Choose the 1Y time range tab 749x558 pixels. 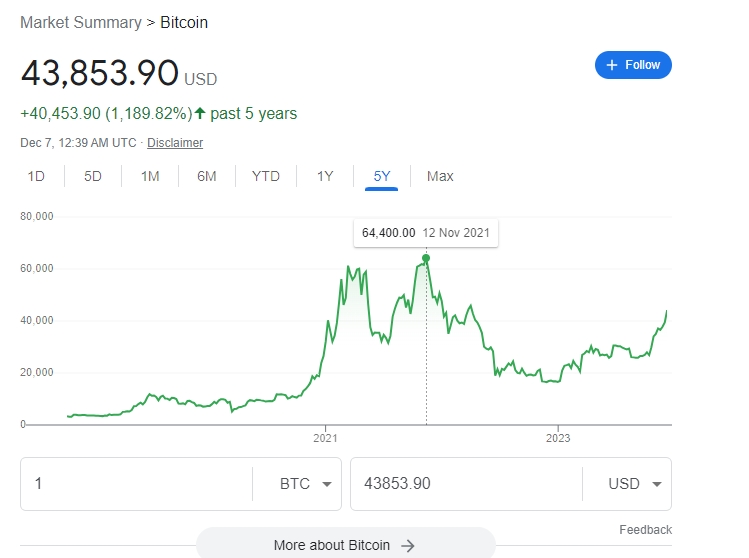click(325, 177)
